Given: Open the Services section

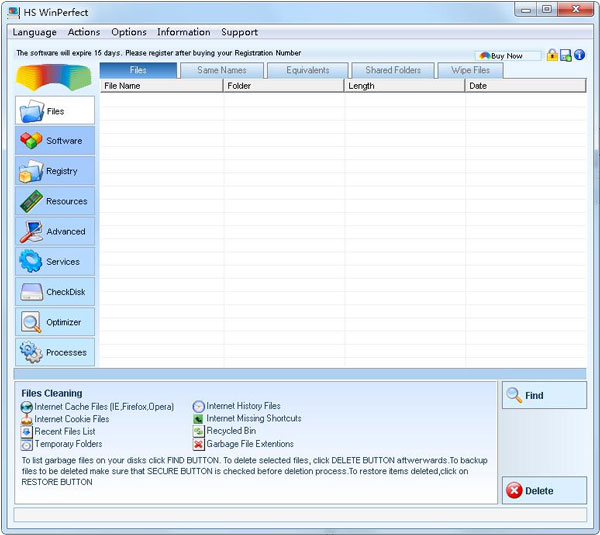Looking at the screenshot, I should [x=55, y=261].
